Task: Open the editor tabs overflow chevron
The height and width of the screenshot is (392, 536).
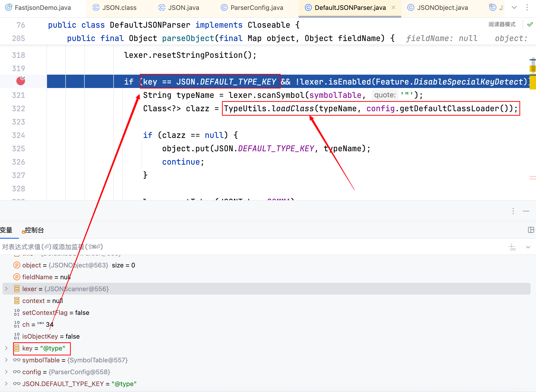Action: [514, 8]
